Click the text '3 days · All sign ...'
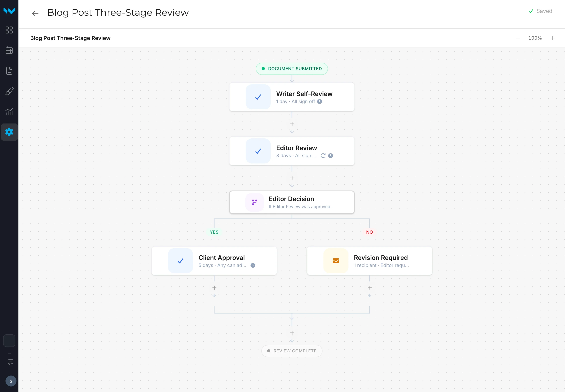 coord(296,156)
